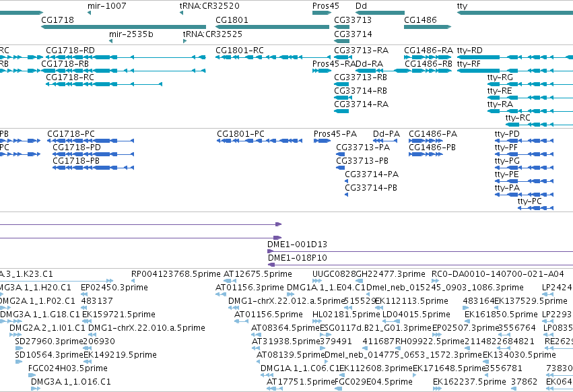Select the CG33714-PA protein label
573x392 pixels.
[372, 174]
